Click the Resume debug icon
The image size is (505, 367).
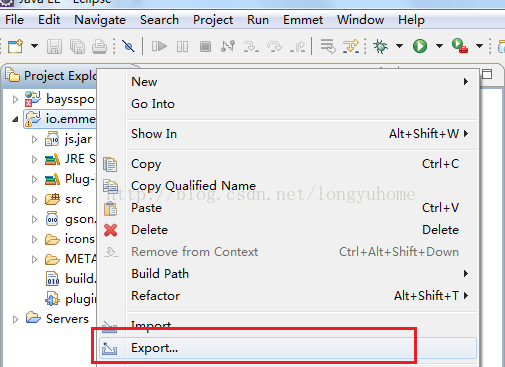pyautogui.click(x=159, y=46)
